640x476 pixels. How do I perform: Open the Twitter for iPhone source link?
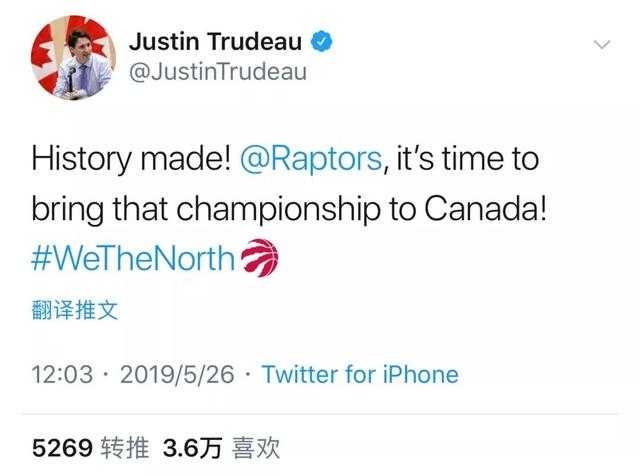coord(359,375)
